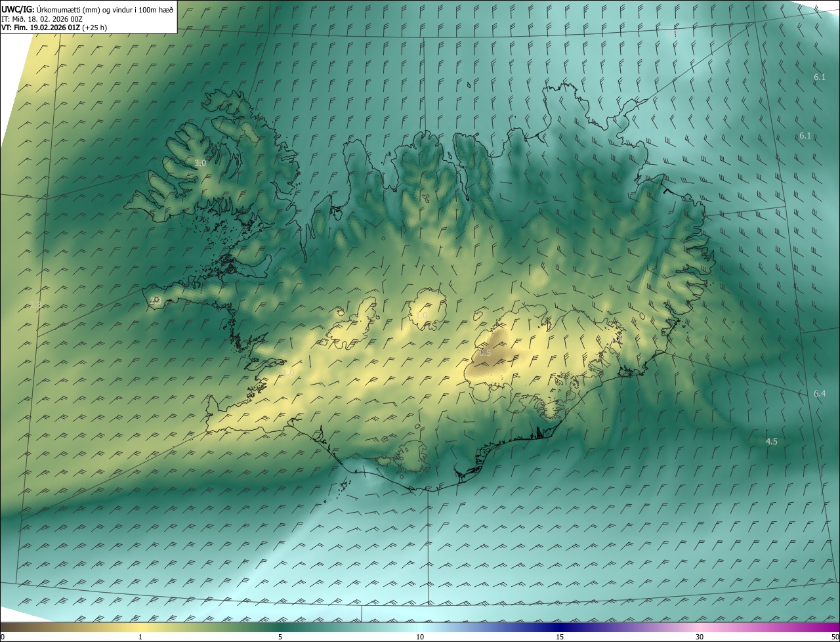Screen dimensions: 840x642
Task: Click the Grímsey island outline
Action: tap(469, 84)
